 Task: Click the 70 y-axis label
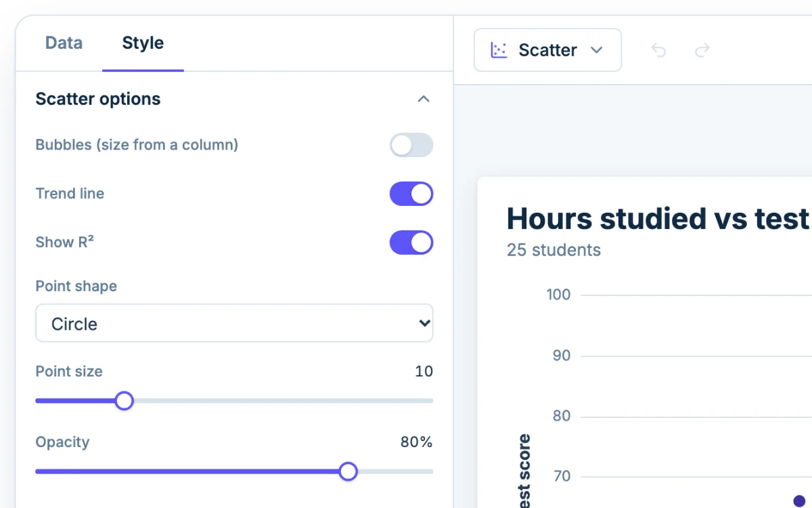point(562,476)
